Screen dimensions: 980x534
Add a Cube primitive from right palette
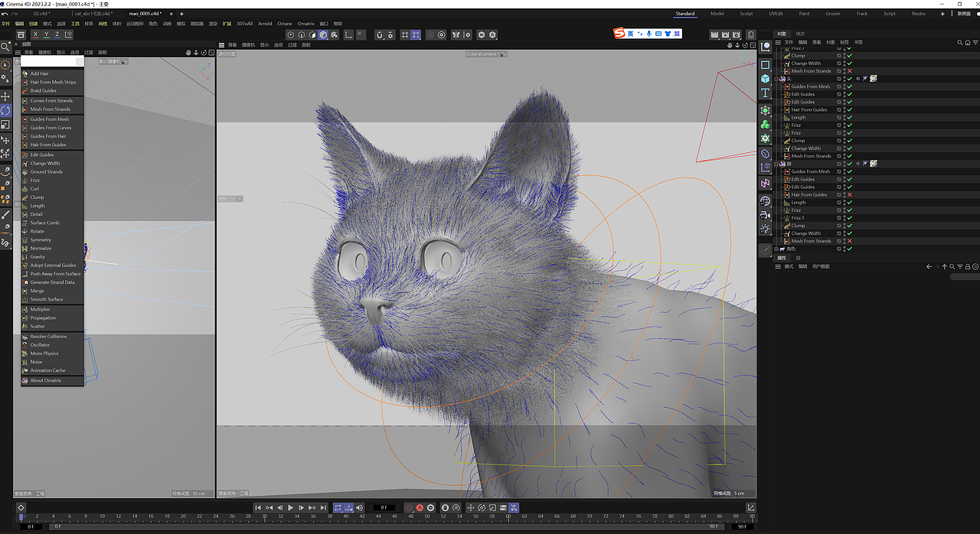click(765, 79)
